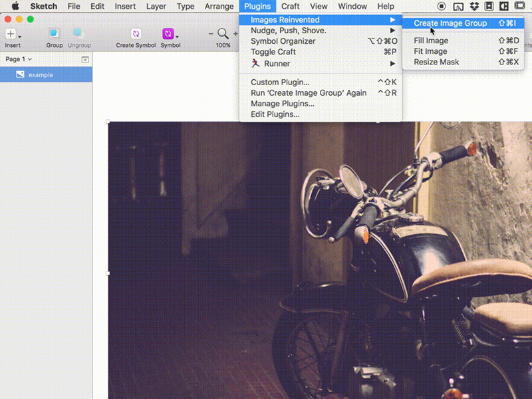Click the image's left-middle selection handle

108,273
